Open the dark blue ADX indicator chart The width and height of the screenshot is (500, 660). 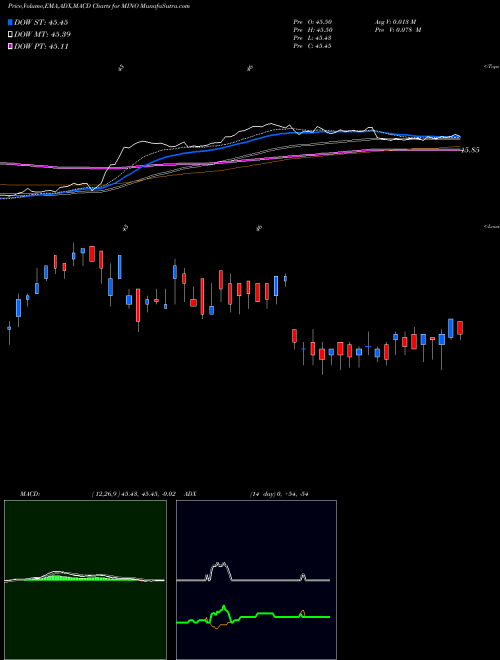[256, 580]
